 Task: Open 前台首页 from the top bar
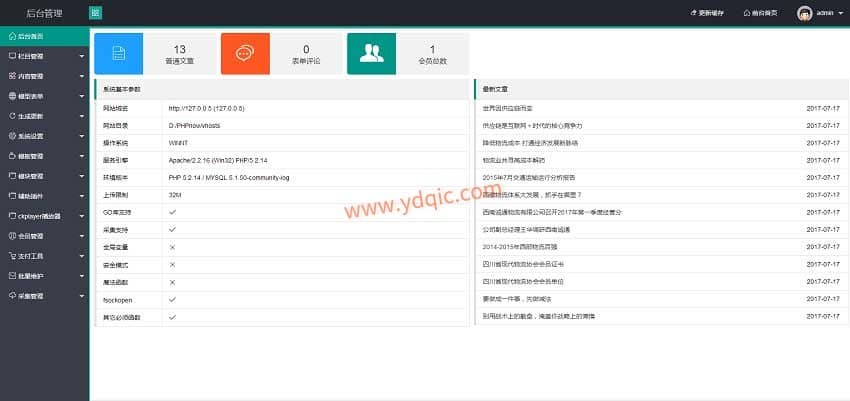click(760, 13)
